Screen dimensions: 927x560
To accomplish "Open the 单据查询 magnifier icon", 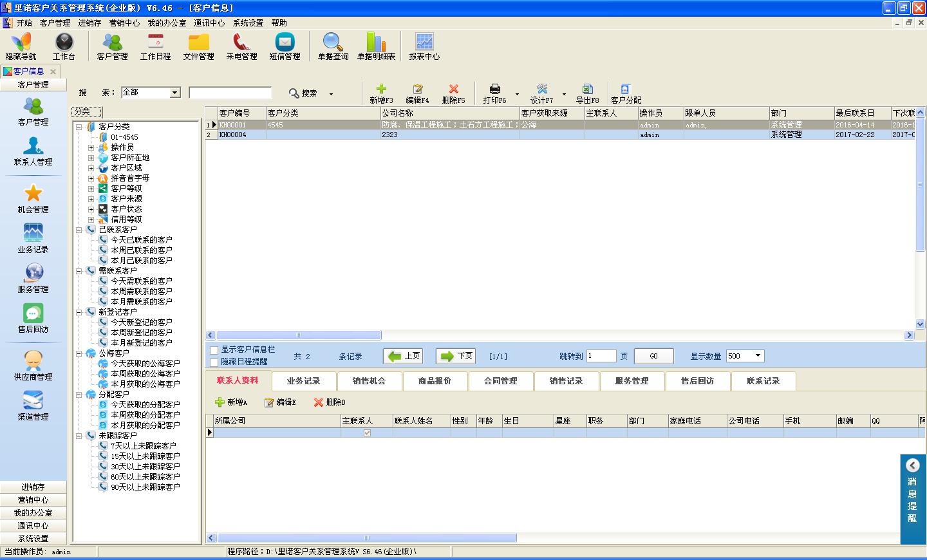I will pyautogui.click(x=333, y=46).
